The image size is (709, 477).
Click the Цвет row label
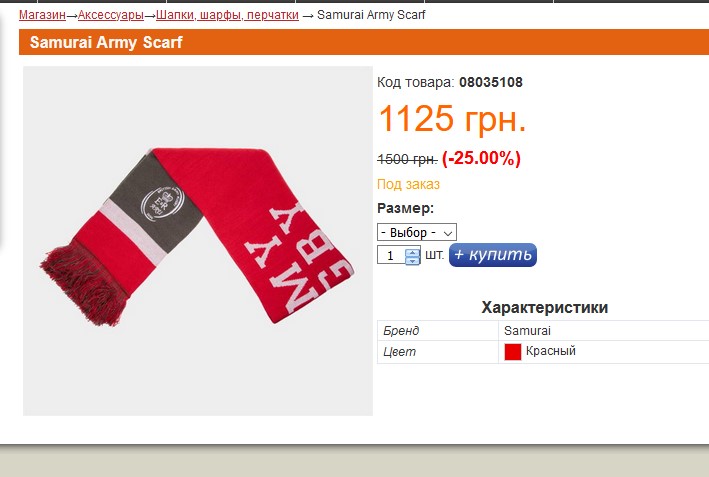tap(399, 352)
